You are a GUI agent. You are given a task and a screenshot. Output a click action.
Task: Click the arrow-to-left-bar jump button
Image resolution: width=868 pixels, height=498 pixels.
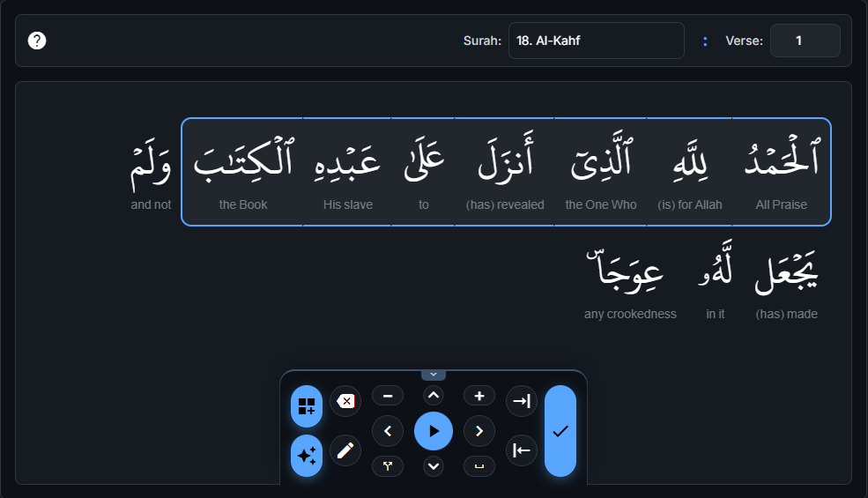click(x=522, y=450)
